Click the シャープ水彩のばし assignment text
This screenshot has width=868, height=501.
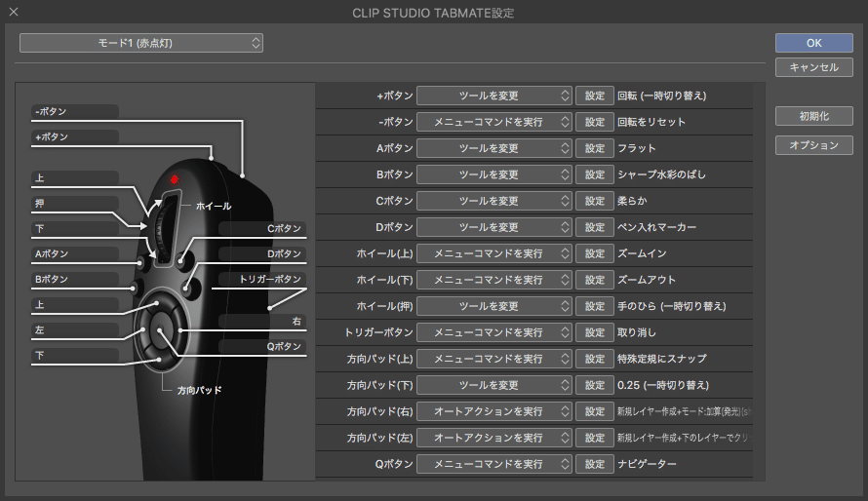[x=661, y=174]
